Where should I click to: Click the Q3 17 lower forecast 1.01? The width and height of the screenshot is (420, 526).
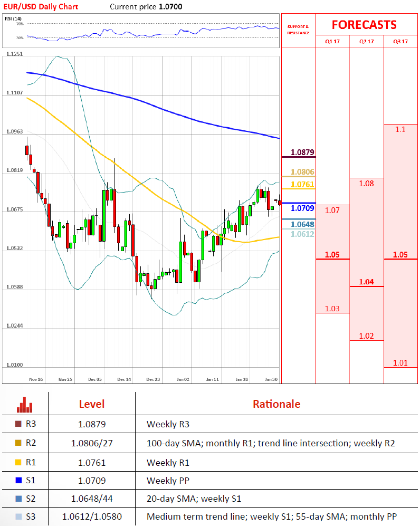[400, 362]
